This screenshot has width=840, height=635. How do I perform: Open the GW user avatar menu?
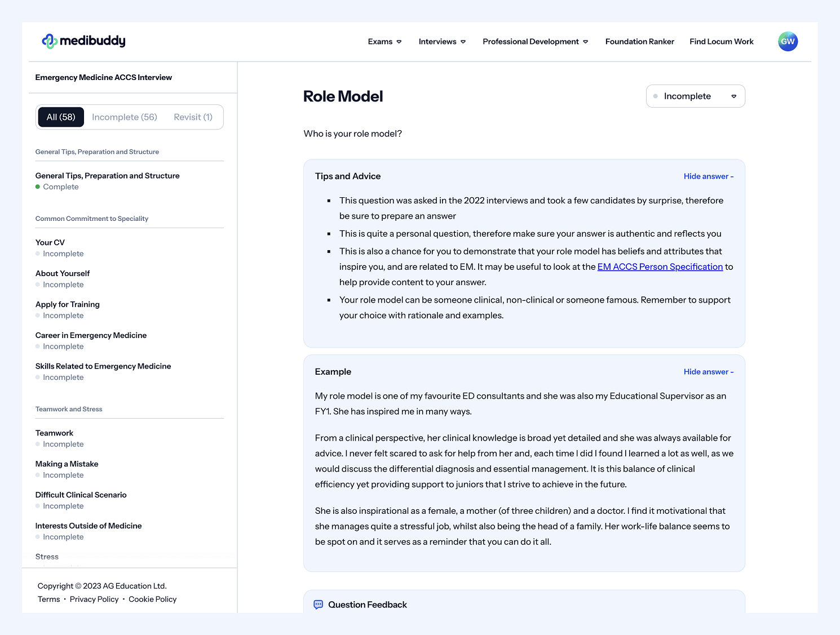788,41
